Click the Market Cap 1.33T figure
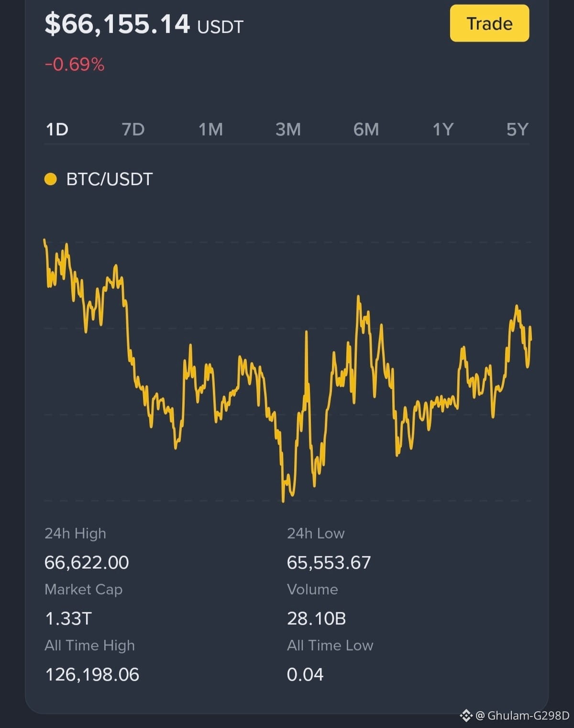Image resolution: width=574 pixels, height=728 pixels. click(68, 618)
